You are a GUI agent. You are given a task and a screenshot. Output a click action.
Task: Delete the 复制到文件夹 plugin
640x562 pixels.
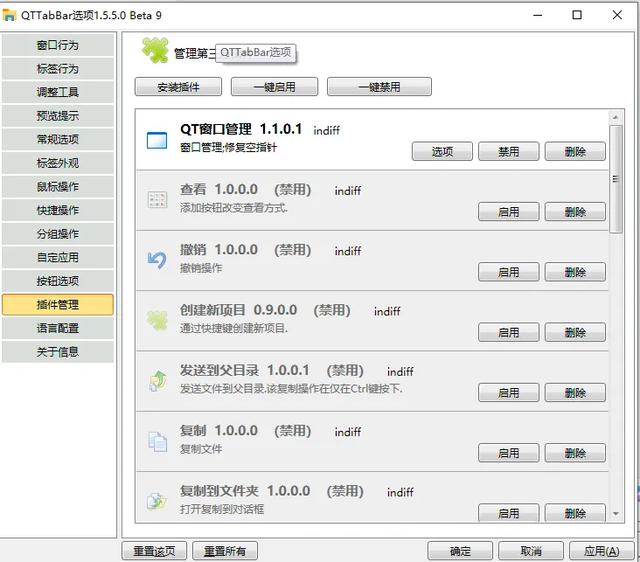click(x=575, y=513)
